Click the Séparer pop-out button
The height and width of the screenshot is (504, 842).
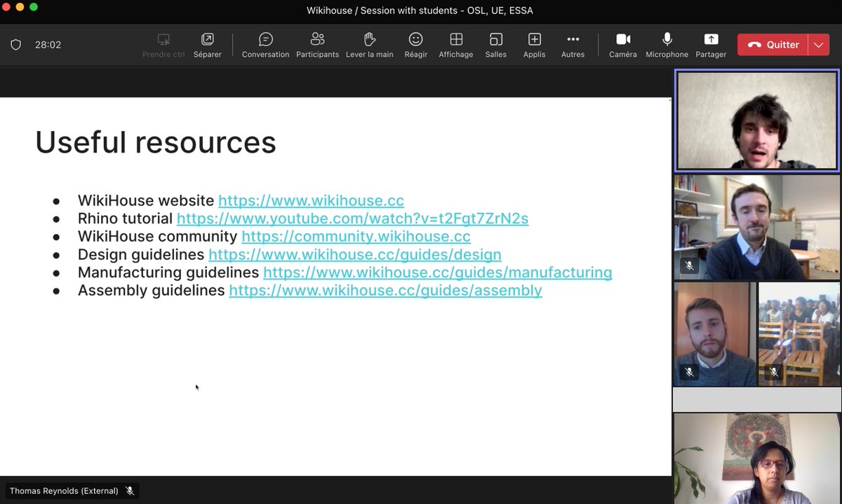coord(208,45)
